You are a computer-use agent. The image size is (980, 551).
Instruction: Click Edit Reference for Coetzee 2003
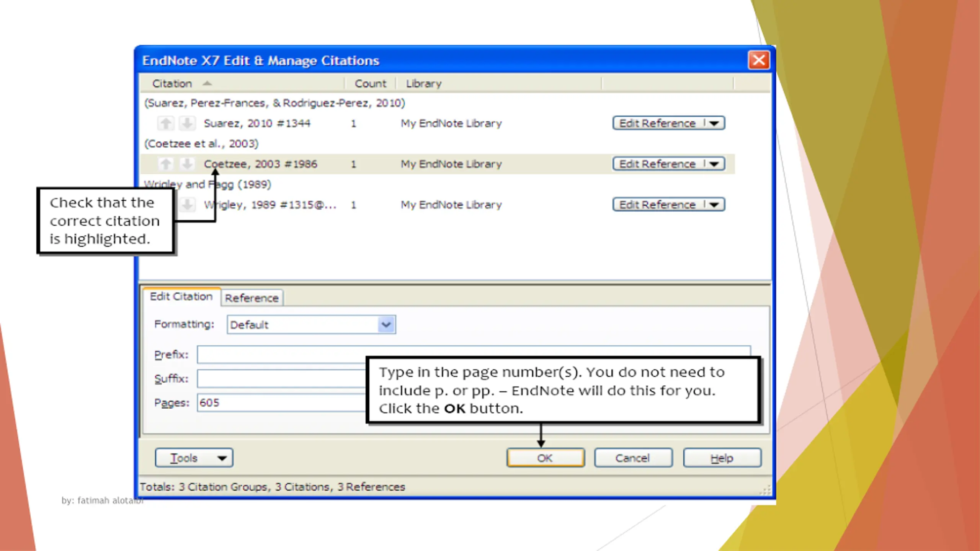658,164
